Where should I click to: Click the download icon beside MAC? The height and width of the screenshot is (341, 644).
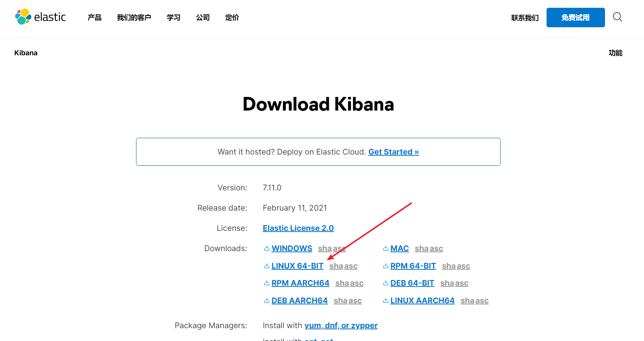tap(386, 248)
